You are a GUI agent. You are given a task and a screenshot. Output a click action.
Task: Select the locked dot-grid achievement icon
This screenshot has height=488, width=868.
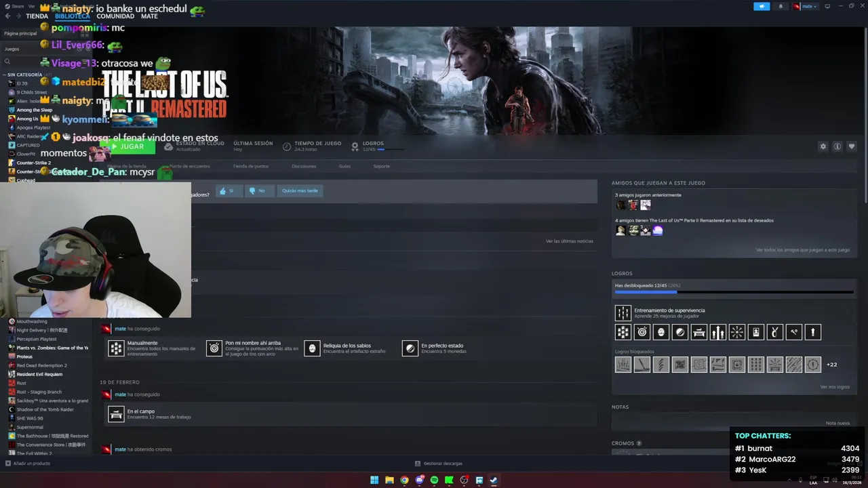(x=756, y=365)
